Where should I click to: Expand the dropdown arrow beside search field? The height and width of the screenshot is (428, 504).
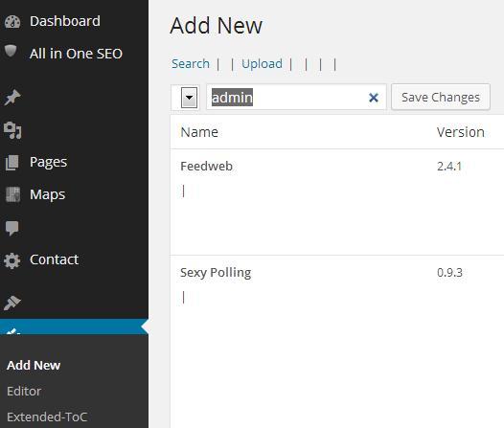click(190, 98)
